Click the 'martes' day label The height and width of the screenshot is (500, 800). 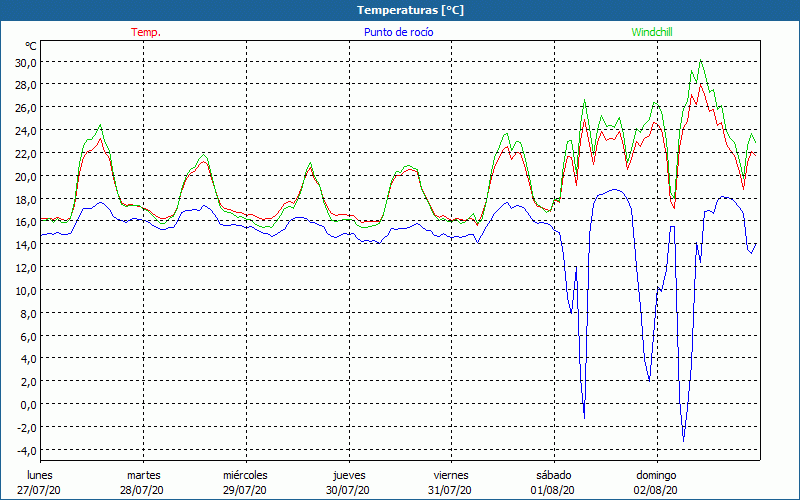144,475
